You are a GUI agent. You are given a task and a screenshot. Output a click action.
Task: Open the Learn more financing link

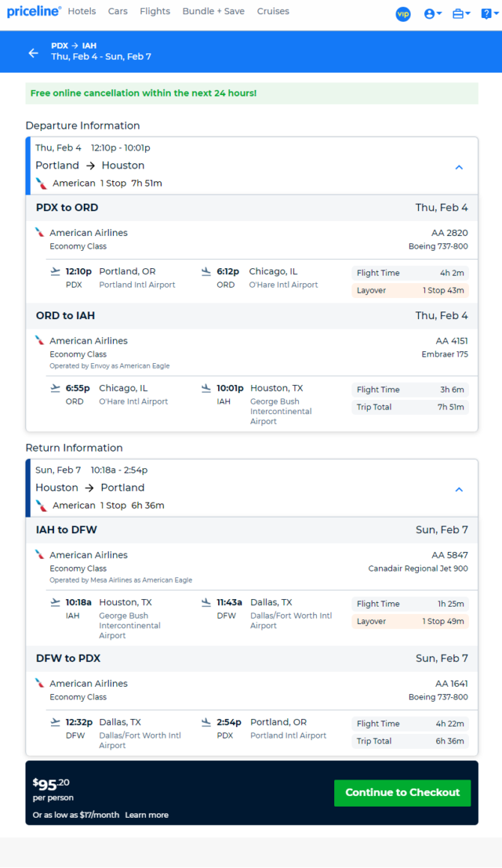pyautogui.click(x=147, y=815)
